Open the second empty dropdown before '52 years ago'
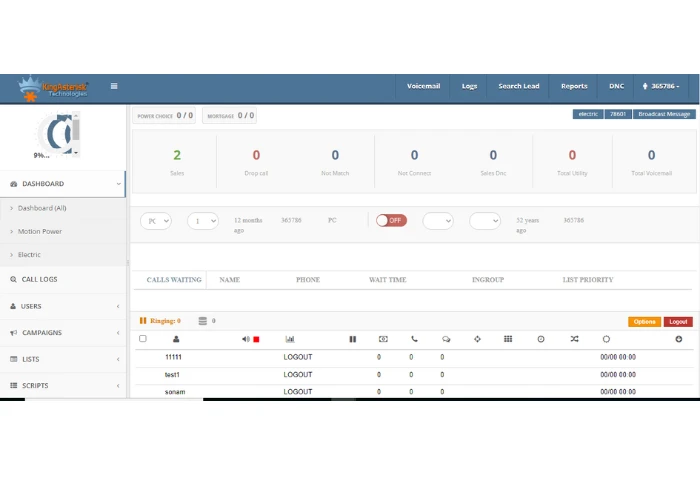 tap(485, 221)
